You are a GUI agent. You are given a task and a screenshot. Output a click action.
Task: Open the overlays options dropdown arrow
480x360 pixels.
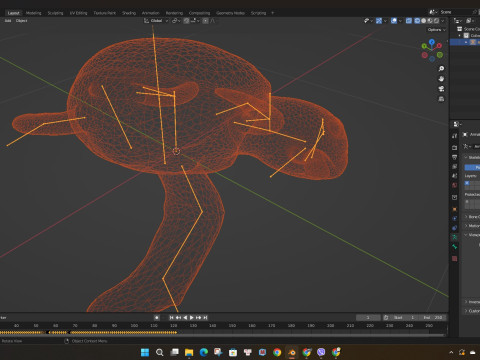click(x=400, y=21)
